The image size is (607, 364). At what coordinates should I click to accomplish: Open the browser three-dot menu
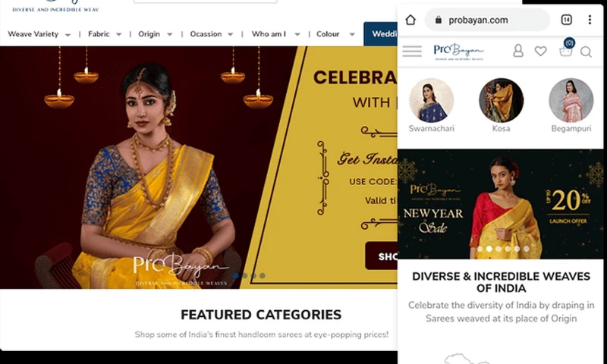(590, 20)
